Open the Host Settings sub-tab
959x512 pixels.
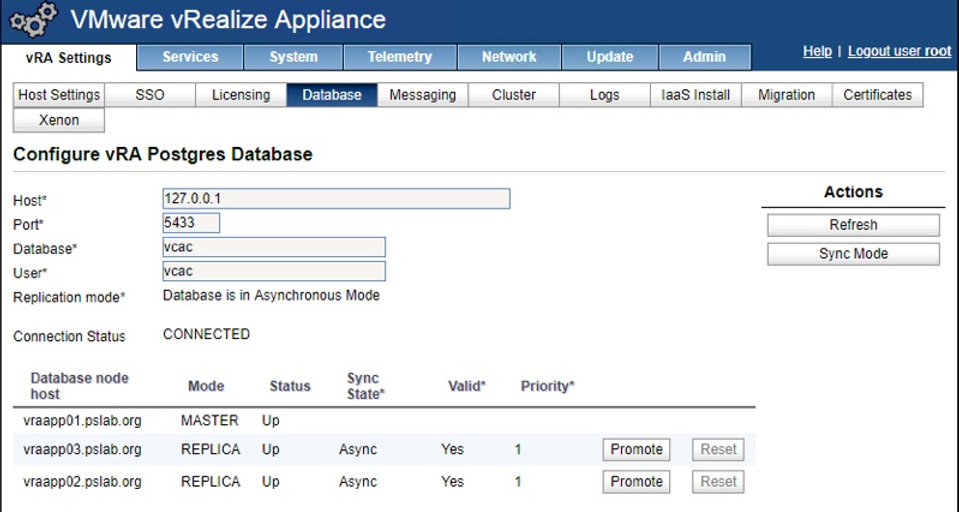(59, 95)
